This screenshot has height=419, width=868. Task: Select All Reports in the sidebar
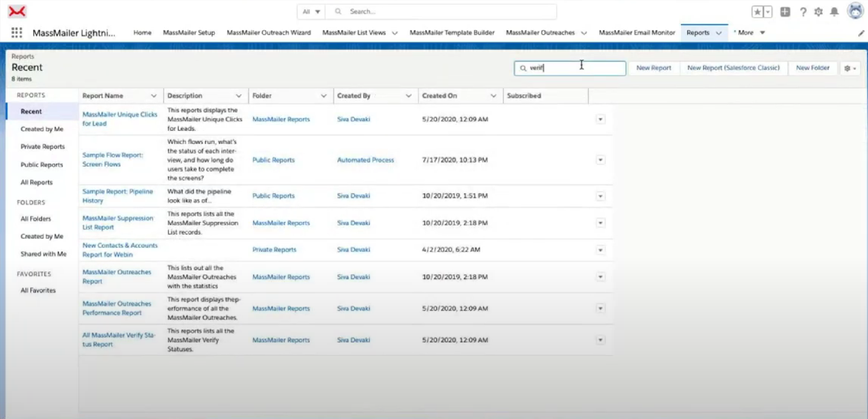[x=37, y=182]
